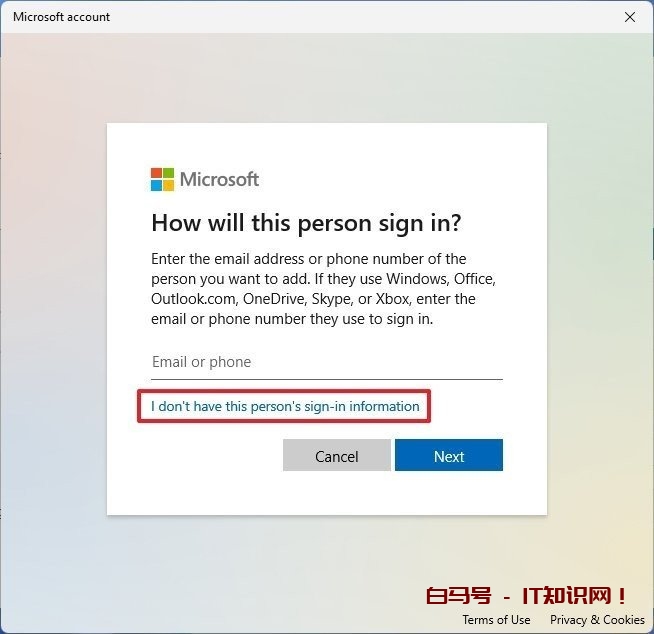Open the Terms of Use link
Image resolution: width=654 pixels, height=634 pixels.
[496, 620]
